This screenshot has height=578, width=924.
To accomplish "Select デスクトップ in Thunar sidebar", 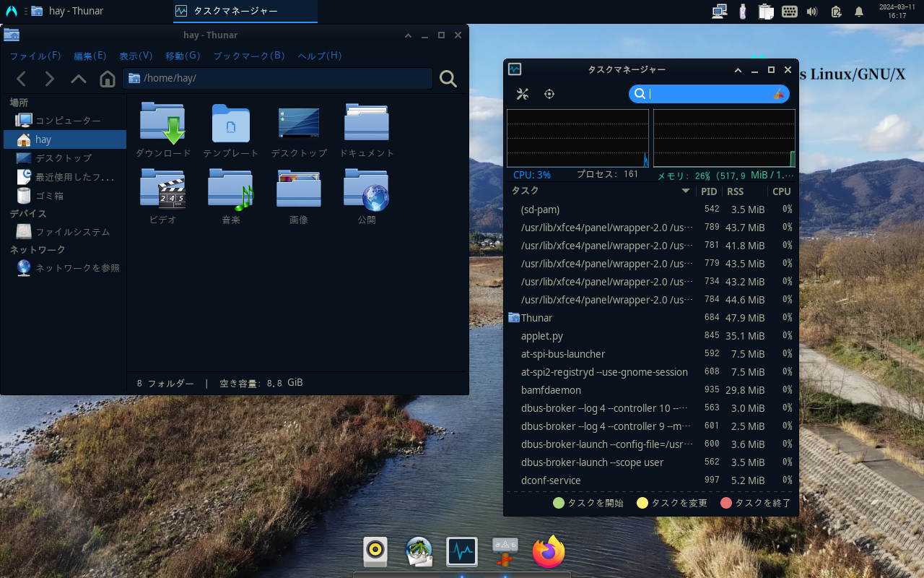I will (65, 158).
